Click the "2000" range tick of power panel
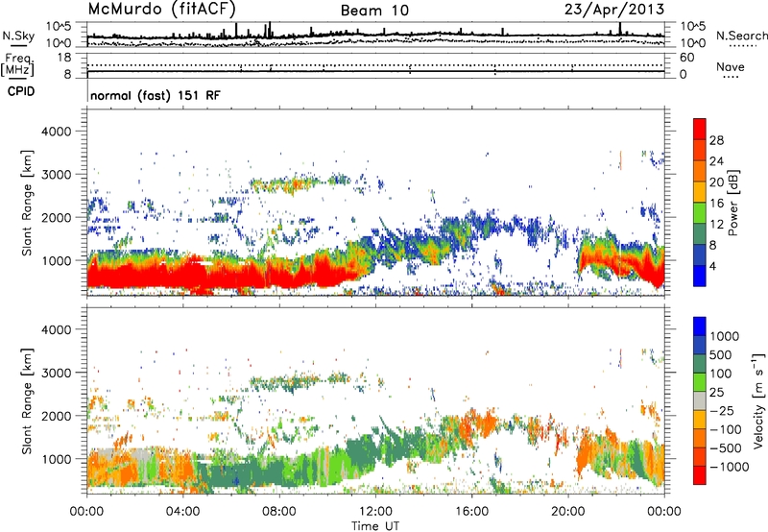 coord(56,217)
